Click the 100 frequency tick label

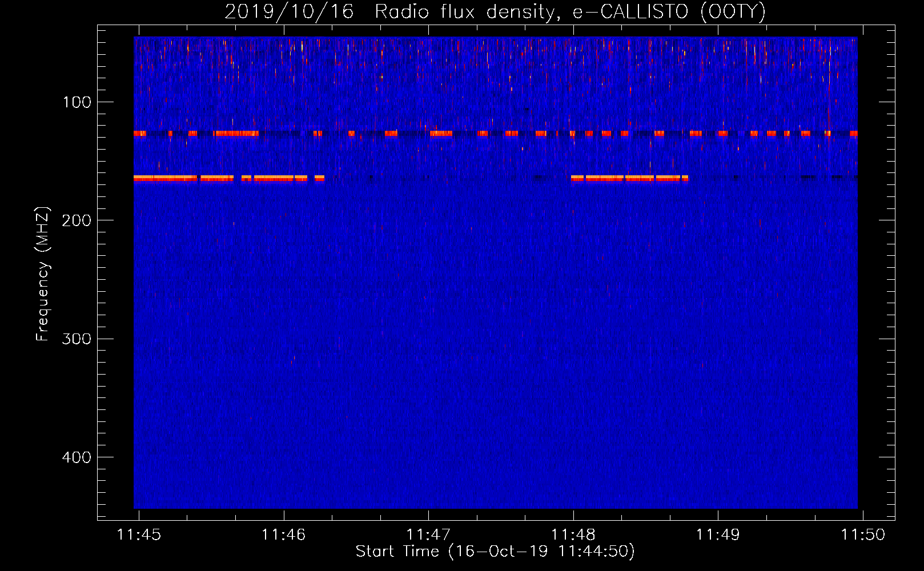click(x=77, y=102)
